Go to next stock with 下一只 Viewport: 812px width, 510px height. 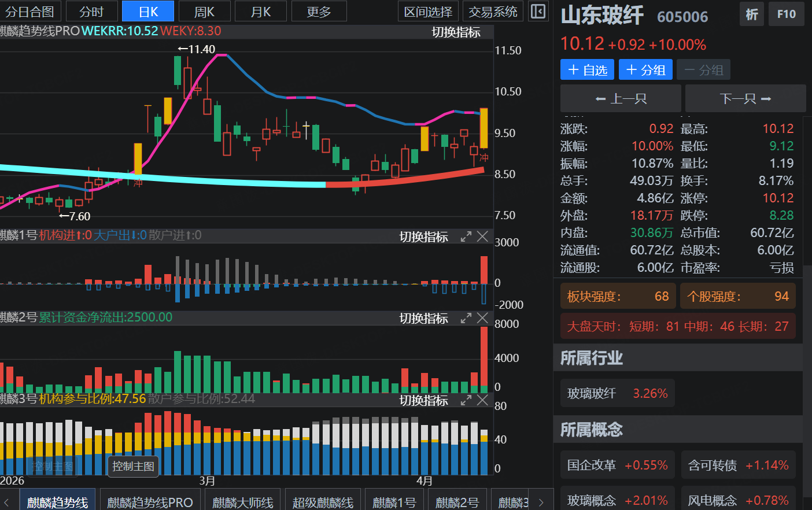click(745, 99)
